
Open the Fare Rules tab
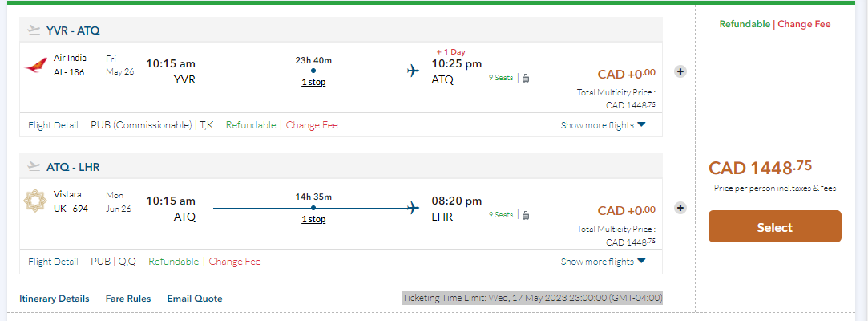[128, 299]
